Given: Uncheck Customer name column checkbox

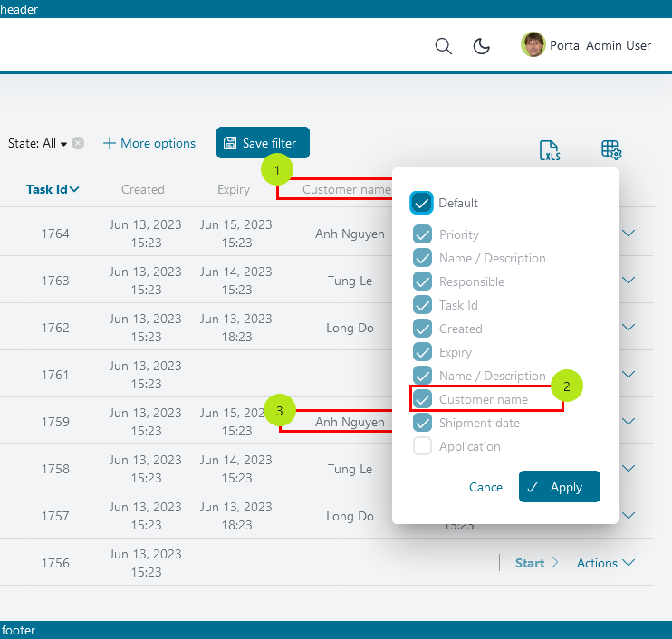Looking at the screenshot, I should coord(422,399).
